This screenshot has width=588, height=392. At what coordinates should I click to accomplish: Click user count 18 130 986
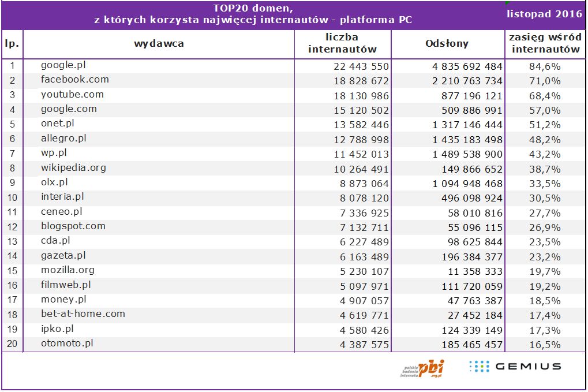[361, 96]
